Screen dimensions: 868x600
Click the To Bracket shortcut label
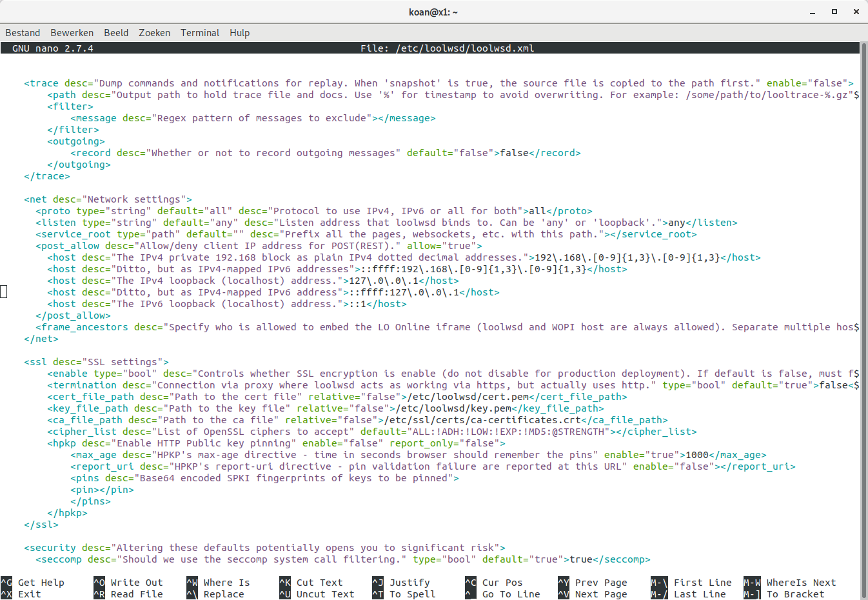click(796, 594)
